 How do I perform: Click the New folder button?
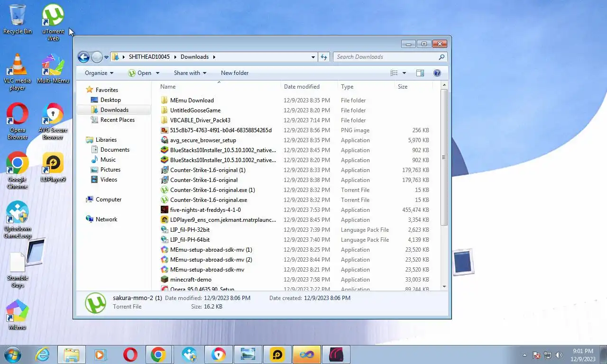pyautogui.click(x=235, y=73)
